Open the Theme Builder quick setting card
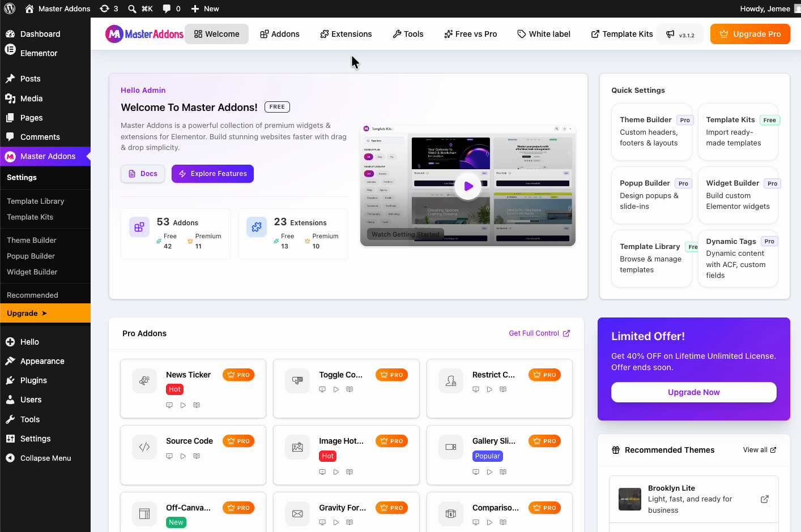The height and width of the screenshot is (532, 801). (651, 132)
